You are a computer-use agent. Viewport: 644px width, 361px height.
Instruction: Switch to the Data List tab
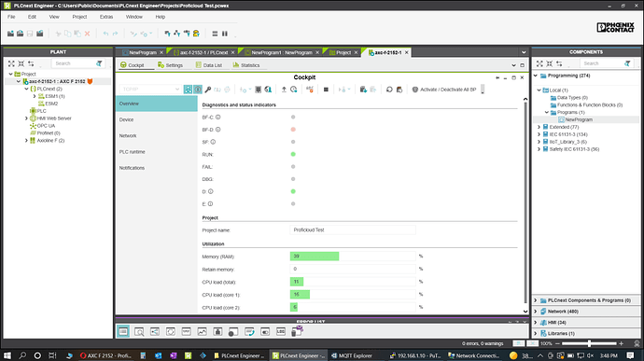coord(209,65)
